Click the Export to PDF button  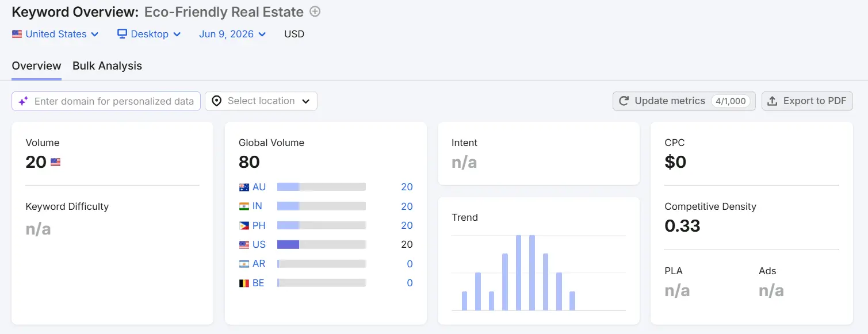coord(807,101)
